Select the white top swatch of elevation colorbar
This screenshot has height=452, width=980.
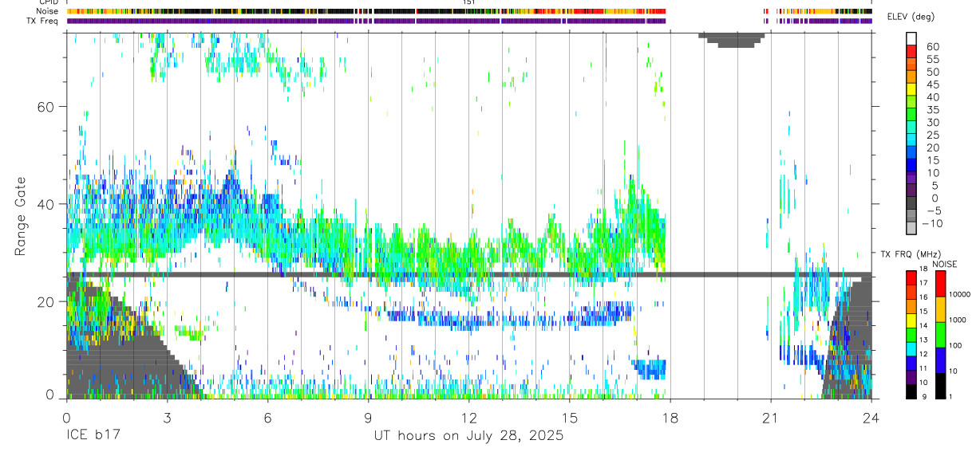pyautogui.click(x=911, y=39)
